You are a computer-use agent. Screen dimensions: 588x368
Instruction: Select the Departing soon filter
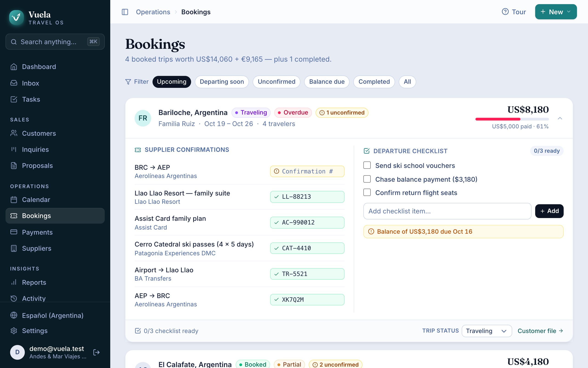(222, 82)
